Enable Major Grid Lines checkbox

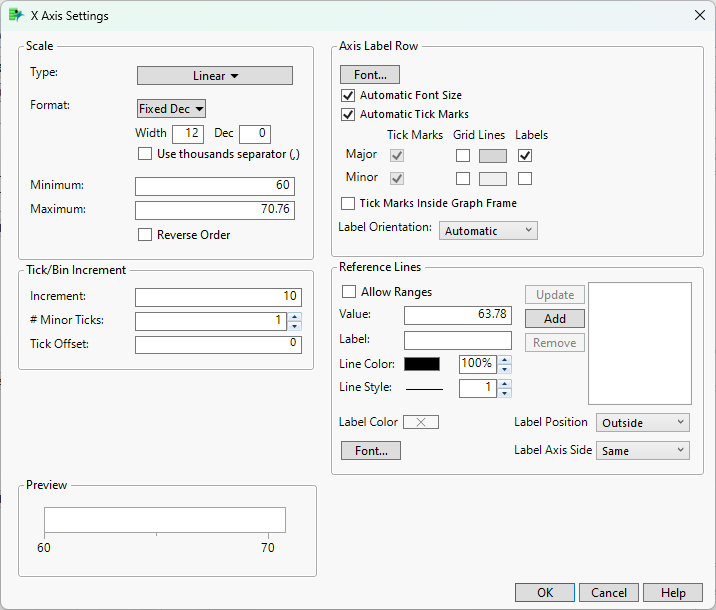pyautogui.click(x=463, y=155)
